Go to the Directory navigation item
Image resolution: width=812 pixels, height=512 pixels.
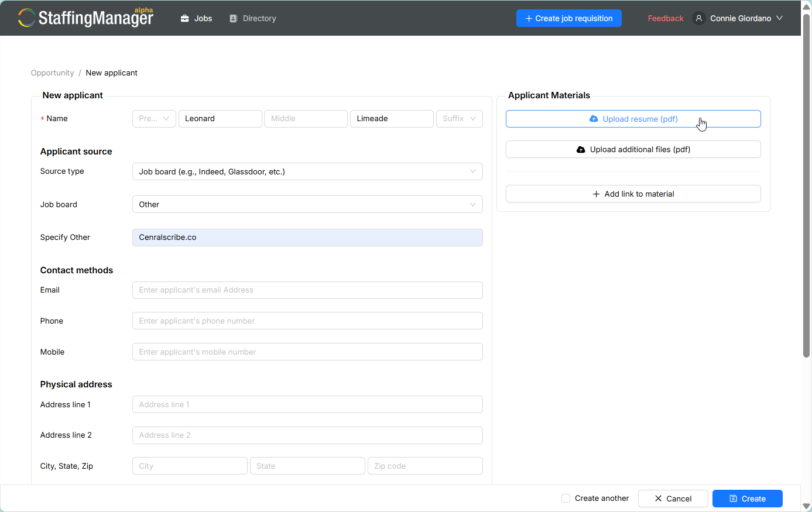coord(253,18)
